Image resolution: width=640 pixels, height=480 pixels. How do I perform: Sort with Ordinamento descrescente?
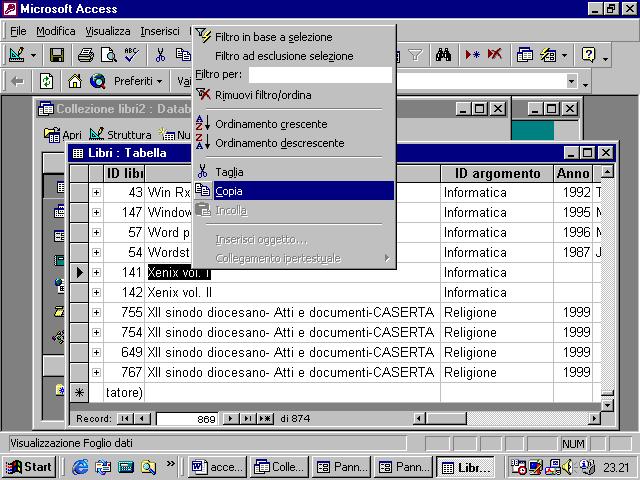click(294, 143)
